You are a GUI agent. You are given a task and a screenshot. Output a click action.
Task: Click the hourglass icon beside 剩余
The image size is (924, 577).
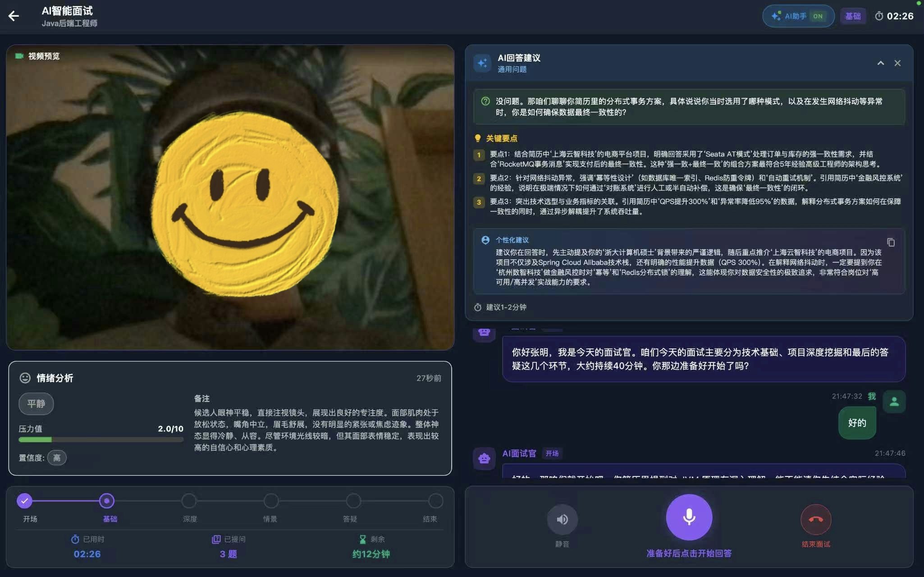(x=363, y=539)
